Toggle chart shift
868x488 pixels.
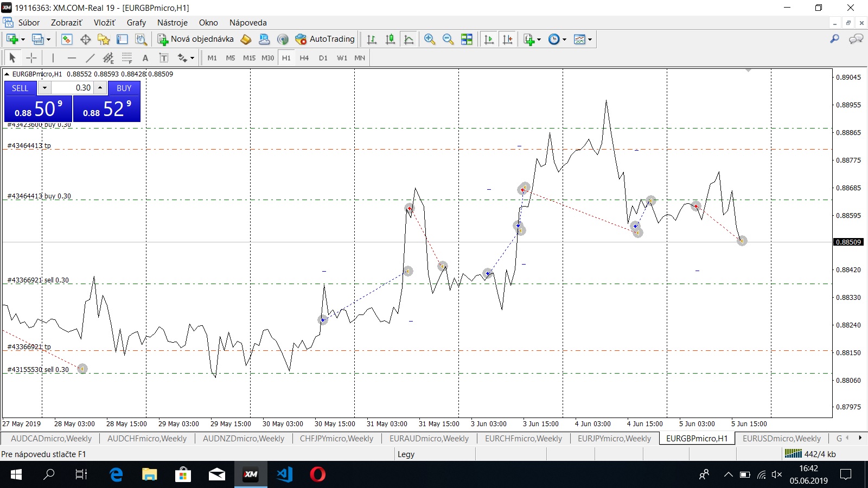(507, 39)
